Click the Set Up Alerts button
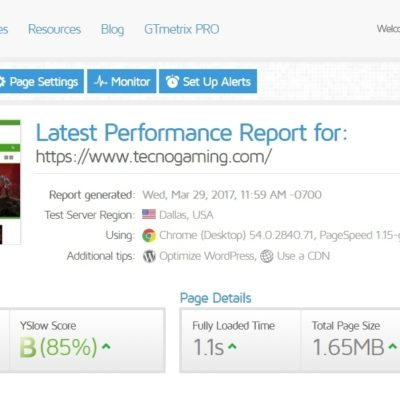 coord(208,81)
